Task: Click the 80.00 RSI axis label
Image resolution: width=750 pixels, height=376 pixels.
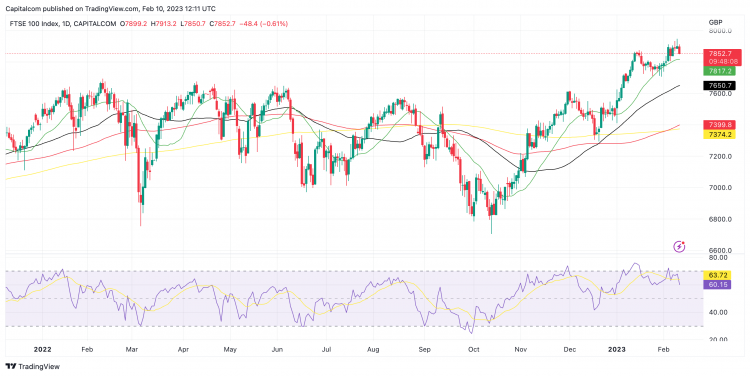Action: (x=717, y=257)
